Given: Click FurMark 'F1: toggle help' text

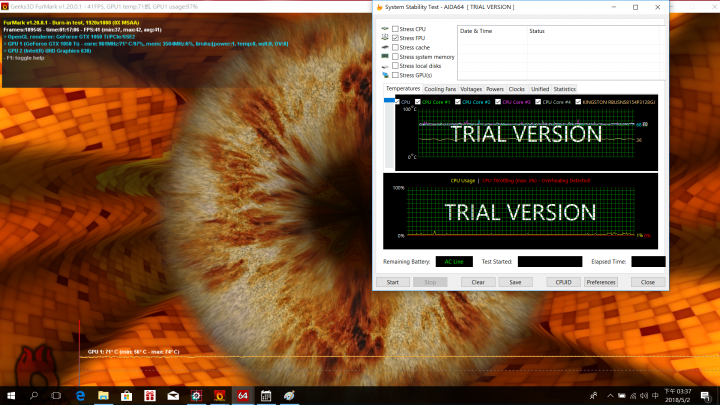Looking at the screenshot, I should (x=24, y=58).
